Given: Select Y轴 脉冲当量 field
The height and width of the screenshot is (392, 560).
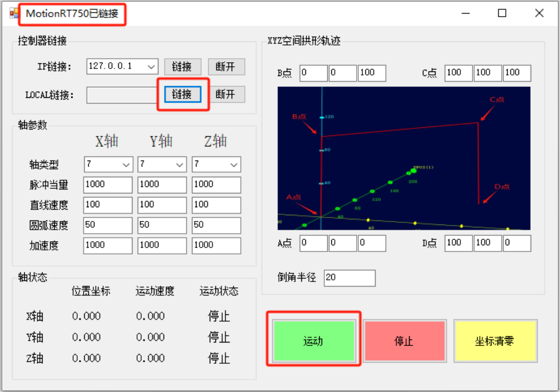Looking at the screenshot, I should pyautogui.click(x=162, y=185).
